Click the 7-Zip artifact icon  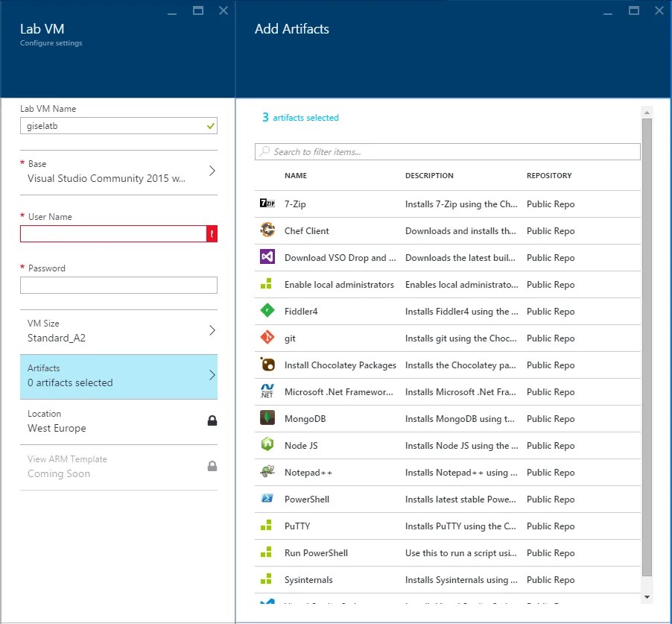click(x=267, y=204)
